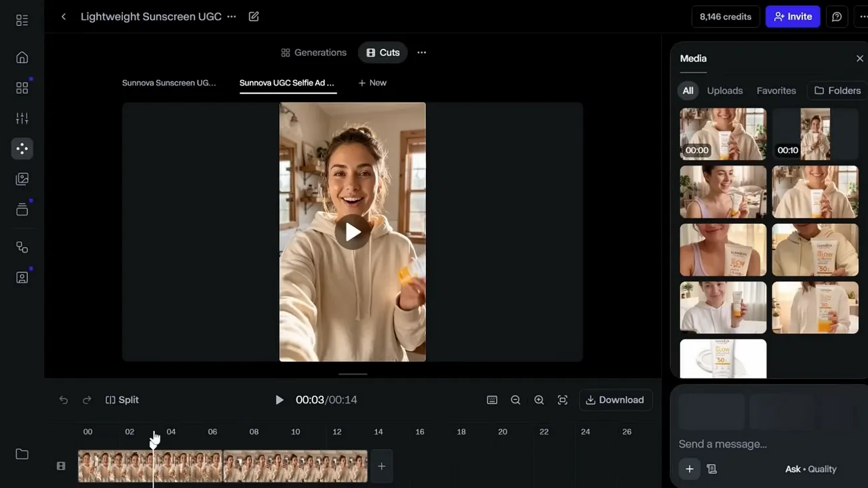Play the video in preview
Screen dimensions: 868x488
(x=353, y=232)
